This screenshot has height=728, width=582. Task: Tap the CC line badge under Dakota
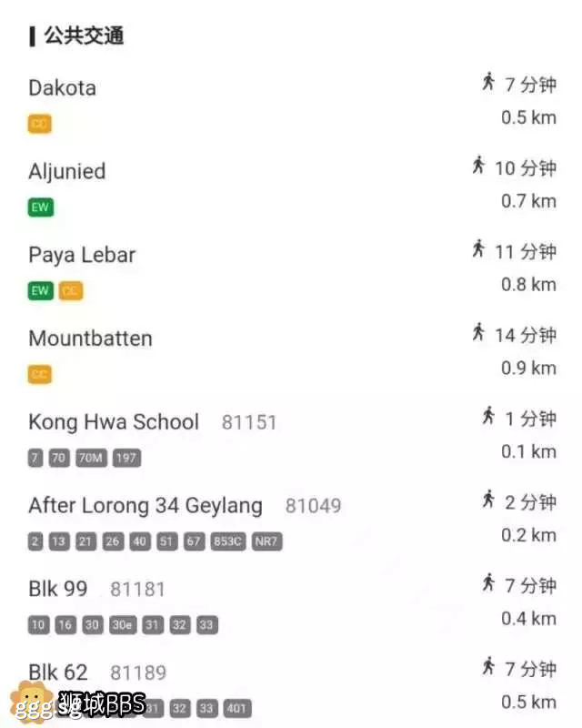point(39,124)
